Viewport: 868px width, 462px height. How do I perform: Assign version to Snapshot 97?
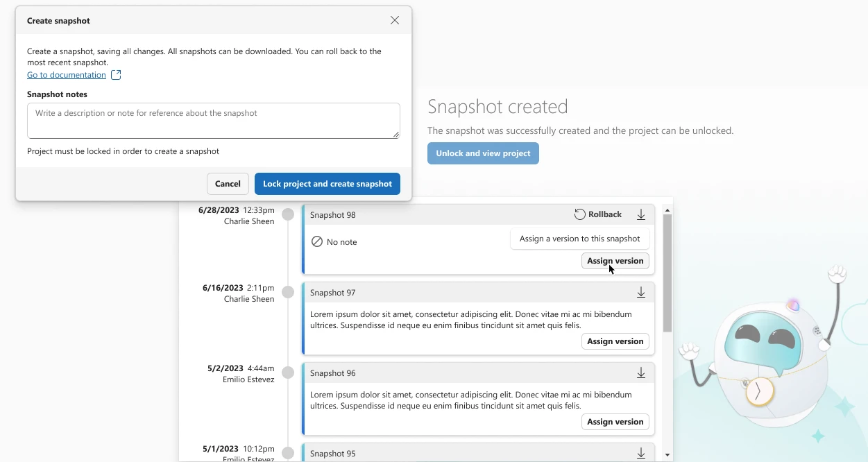615,341
